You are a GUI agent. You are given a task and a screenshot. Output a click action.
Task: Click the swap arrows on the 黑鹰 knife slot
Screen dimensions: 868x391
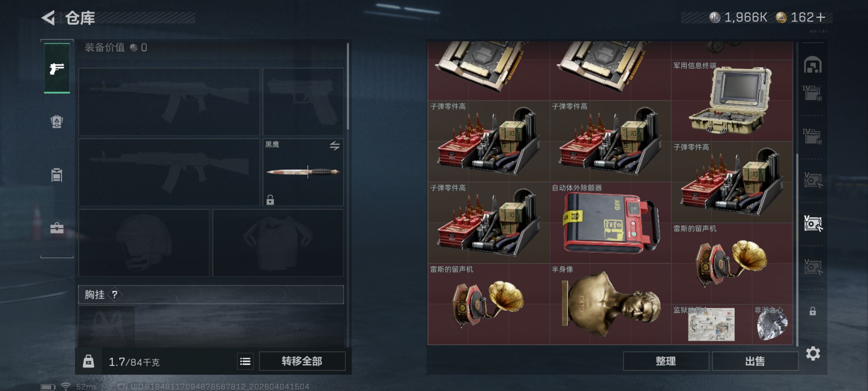click(x=334, y=146)
